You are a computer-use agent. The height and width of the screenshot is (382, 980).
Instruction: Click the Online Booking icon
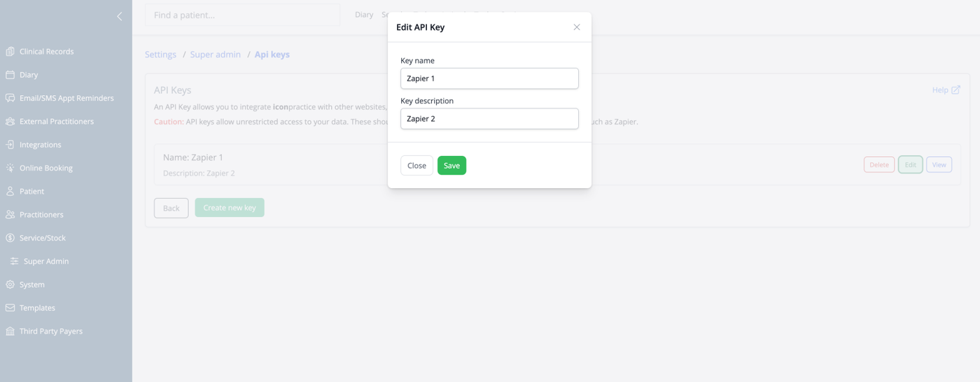pos(10,168)
